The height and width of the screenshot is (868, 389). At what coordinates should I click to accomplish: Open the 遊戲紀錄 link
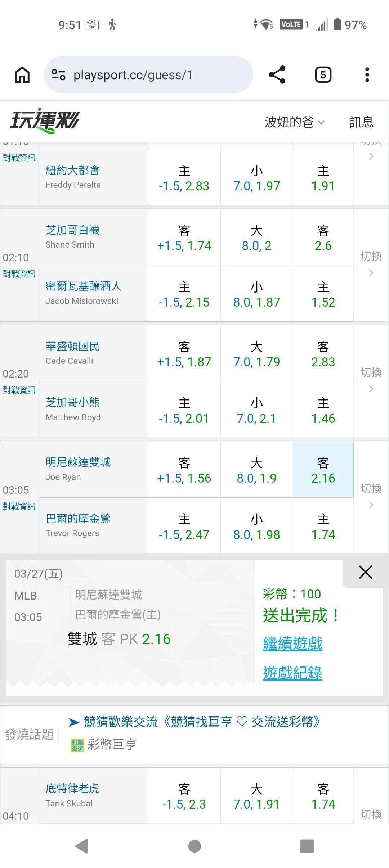pos(292,673)
